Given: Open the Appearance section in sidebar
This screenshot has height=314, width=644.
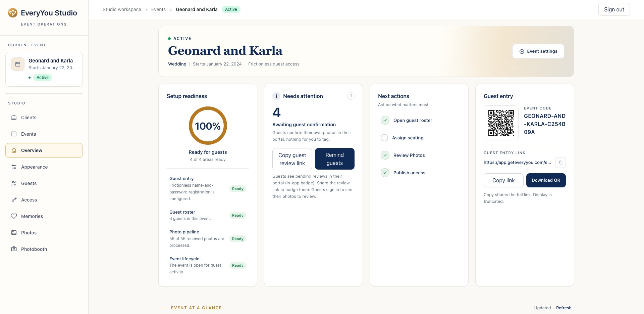Looking at the screenshot, I should pyautogui.click(x=44, y=167).
